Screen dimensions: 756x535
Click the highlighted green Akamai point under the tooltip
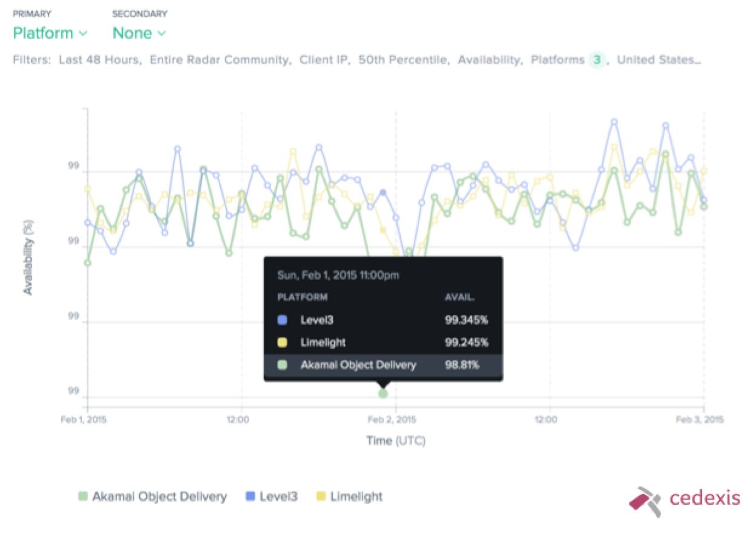[x=383, y=394]
